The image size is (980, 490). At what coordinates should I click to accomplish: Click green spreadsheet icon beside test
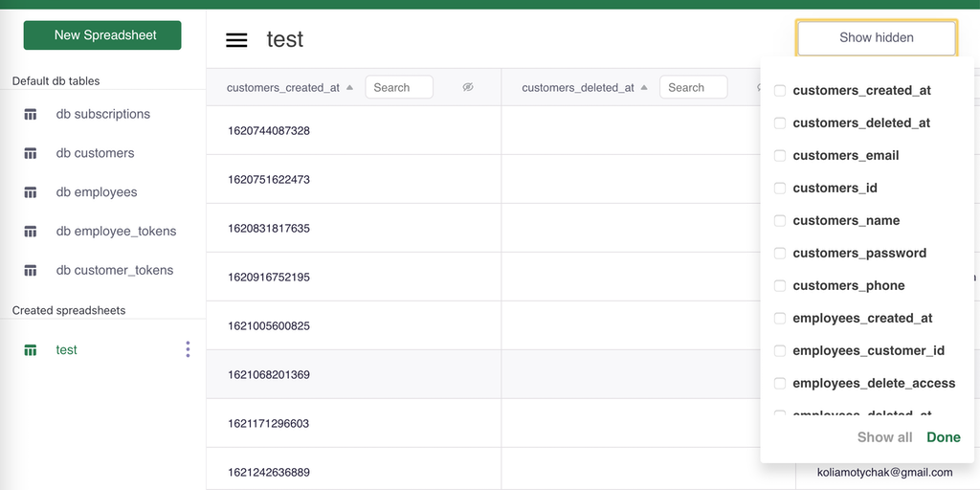click(x=31, y=350)
